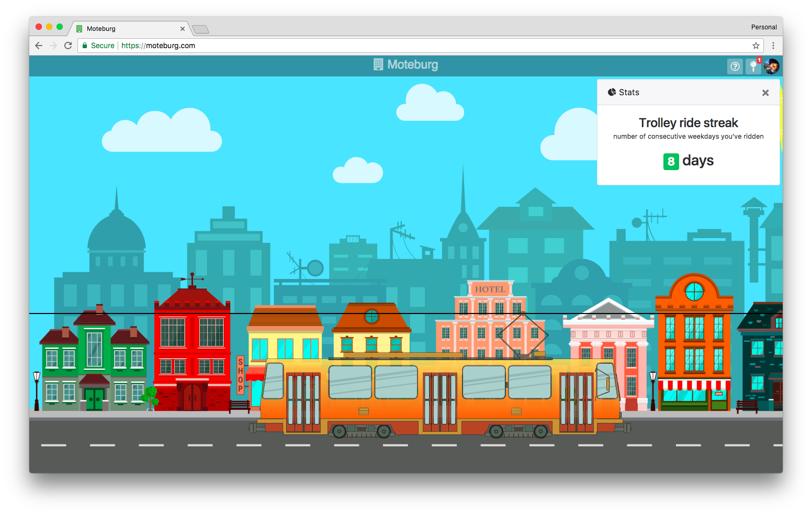Click the 'Trolley ride streak' heading
This screenshot has height=515, width=812.
(689, 123)
